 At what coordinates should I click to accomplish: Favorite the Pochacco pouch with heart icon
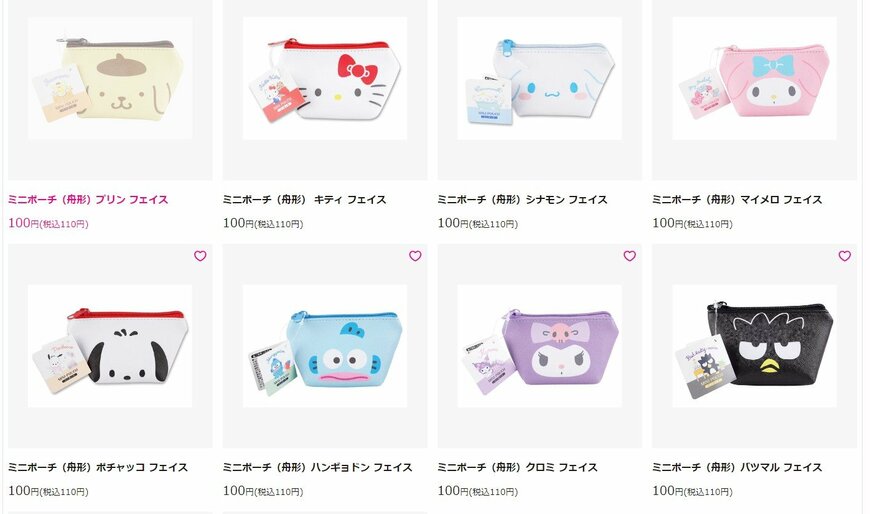coord(200,256)
